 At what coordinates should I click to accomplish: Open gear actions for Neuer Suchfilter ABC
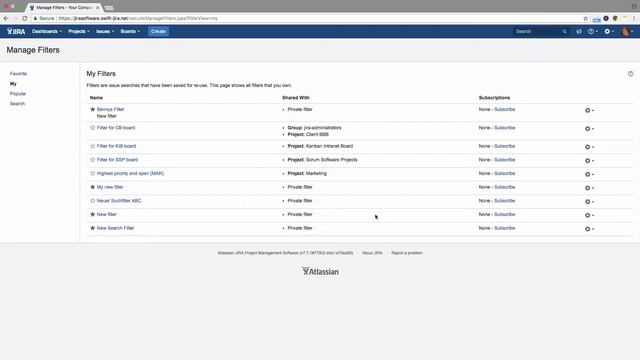[x=589, y=202]
